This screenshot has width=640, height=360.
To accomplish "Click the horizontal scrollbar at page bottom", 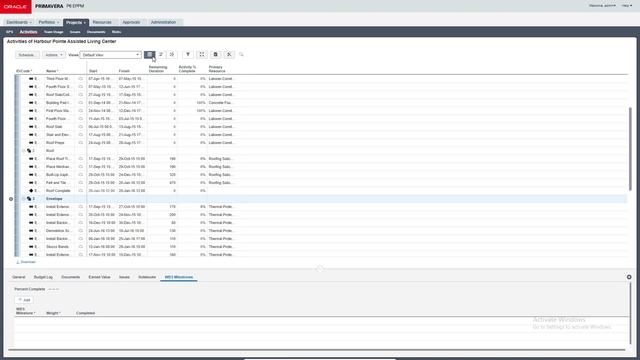I will click(317, 350).
